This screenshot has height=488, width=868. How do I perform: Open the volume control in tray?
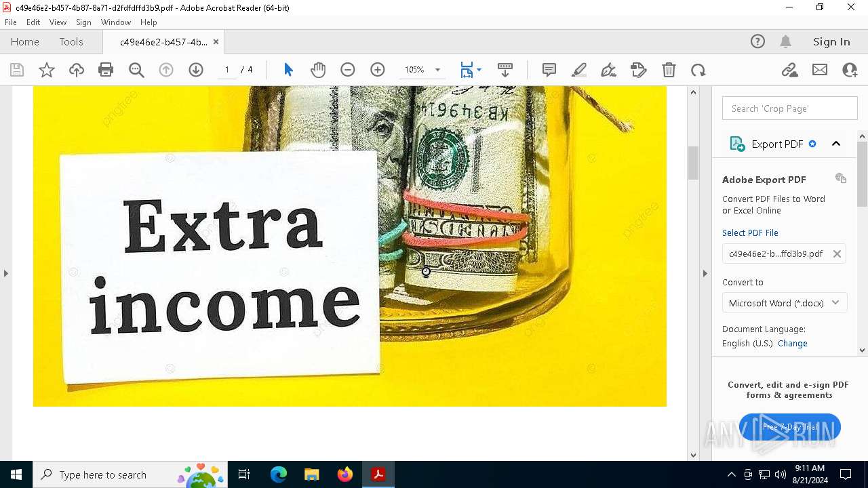click(x=781, y=474)
